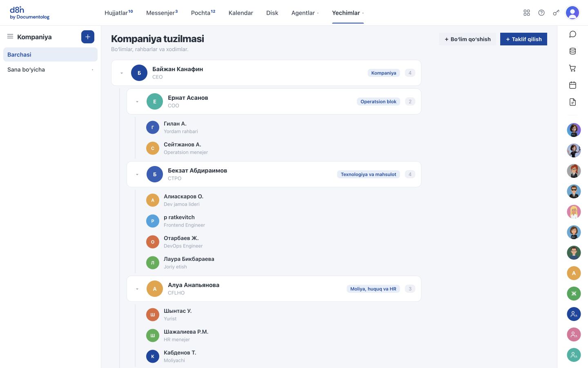Open the chat bubble icon in right sidebar
588x368 pixels.
pyautogui.click(x=572, y=34)
